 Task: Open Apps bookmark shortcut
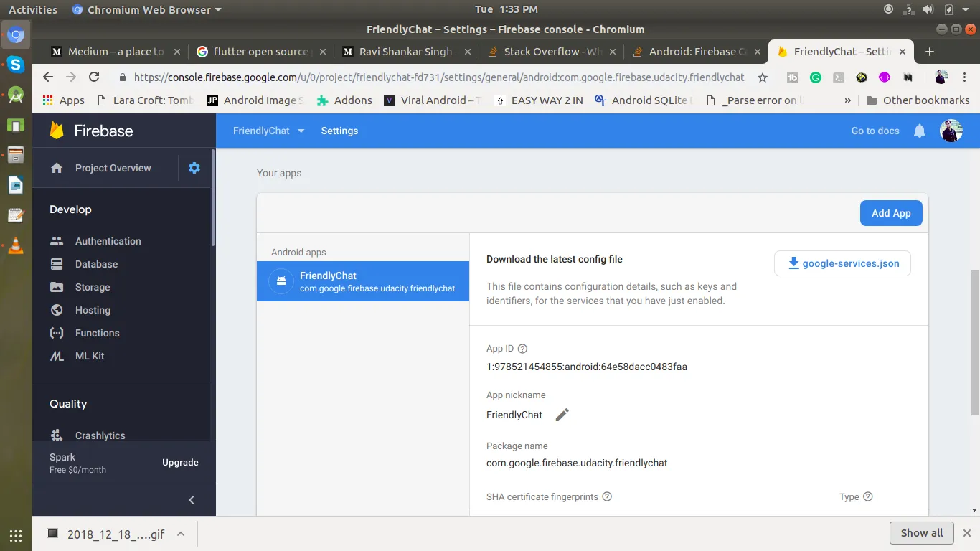[64, 100]
